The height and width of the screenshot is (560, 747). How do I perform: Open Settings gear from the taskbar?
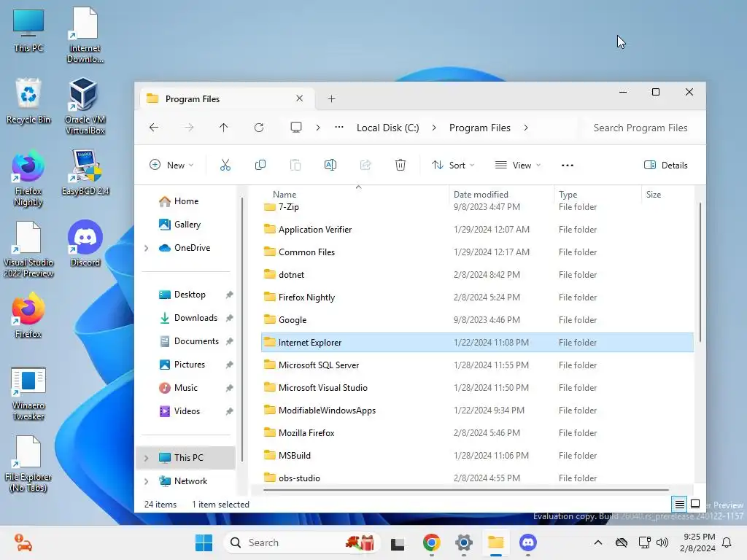tap(463, 542)
